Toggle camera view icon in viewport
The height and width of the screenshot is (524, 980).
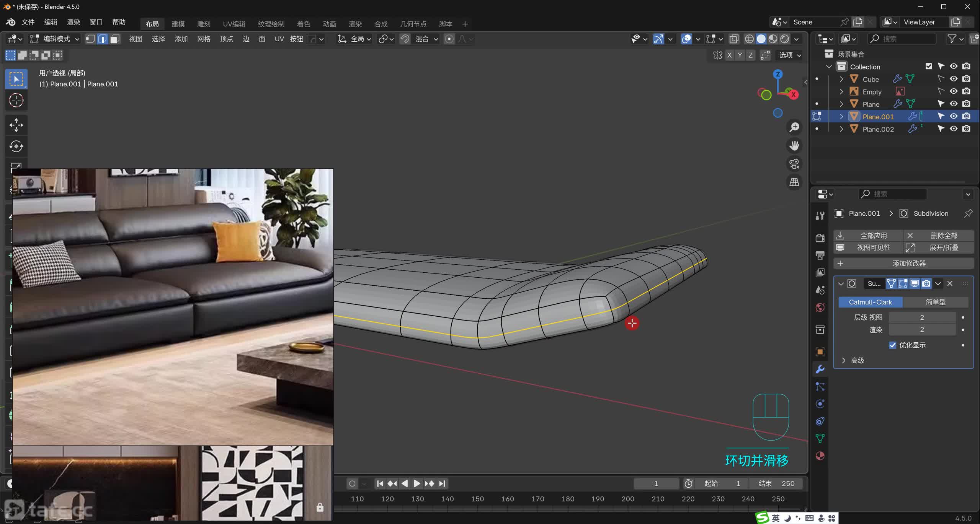(x=794, y=164)
